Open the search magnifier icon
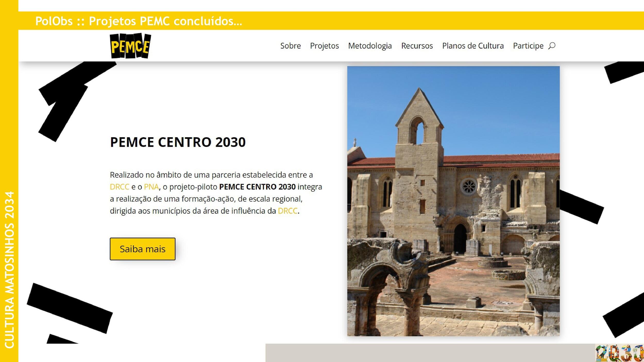 click(x=552, y=46)
